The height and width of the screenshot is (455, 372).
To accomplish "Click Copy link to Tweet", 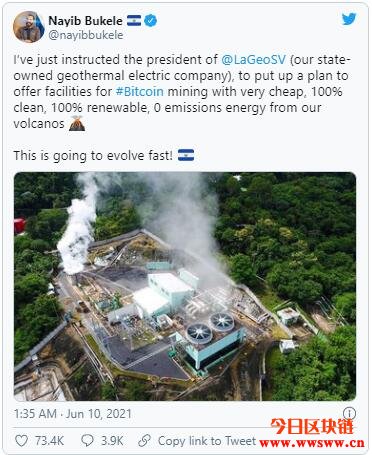I will 207,441.
